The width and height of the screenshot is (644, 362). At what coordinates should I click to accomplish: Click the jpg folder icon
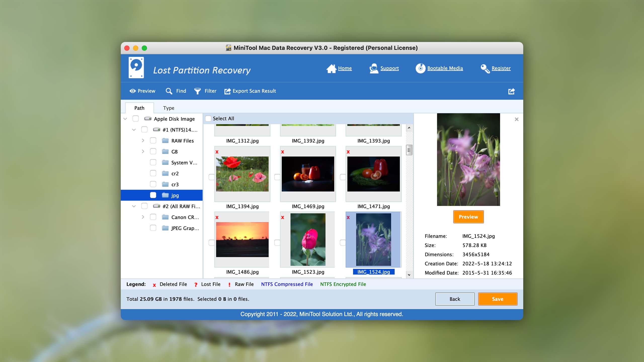165,195
